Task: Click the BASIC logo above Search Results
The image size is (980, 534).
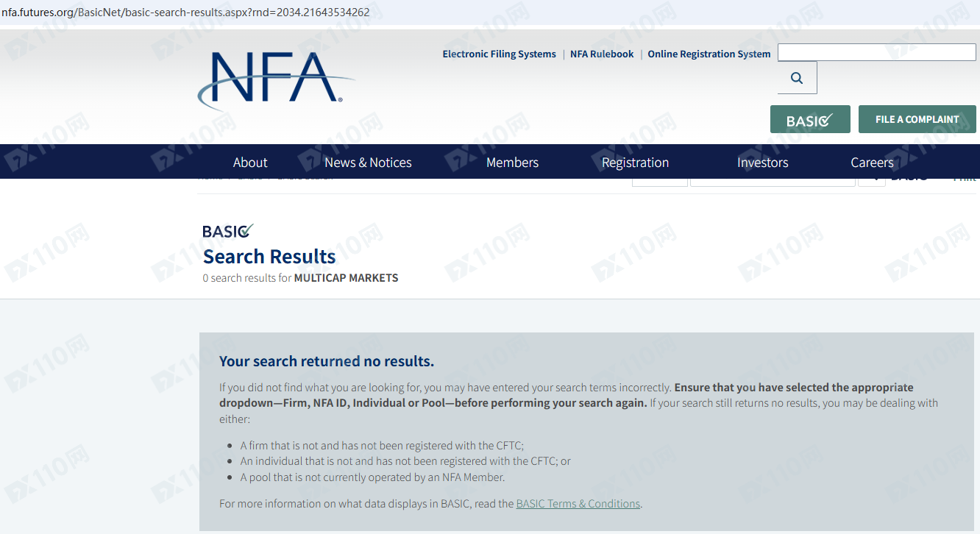Action: [228, 231]
